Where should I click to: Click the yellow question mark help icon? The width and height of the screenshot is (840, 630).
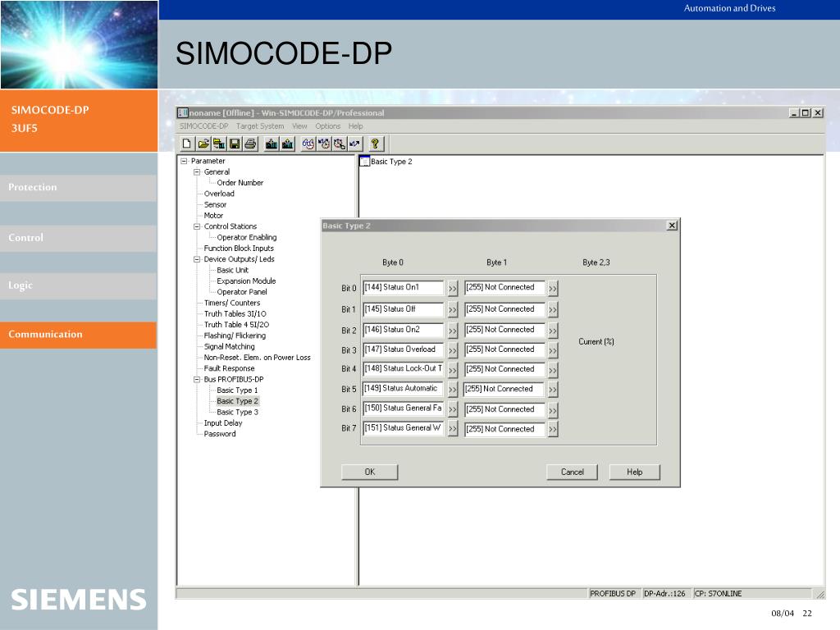375,144
